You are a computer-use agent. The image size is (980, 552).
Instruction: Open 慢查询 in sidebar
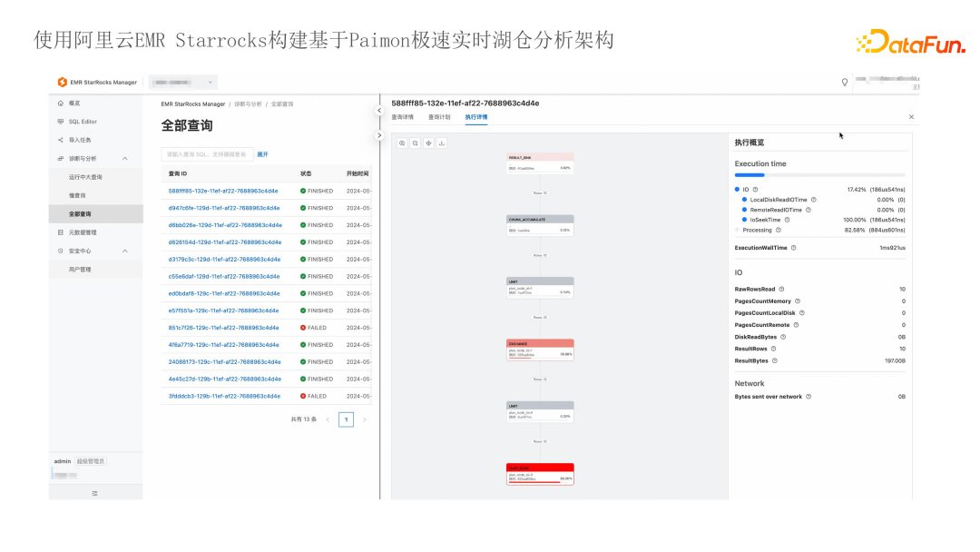pyautogui.click(x=77, y=196)
